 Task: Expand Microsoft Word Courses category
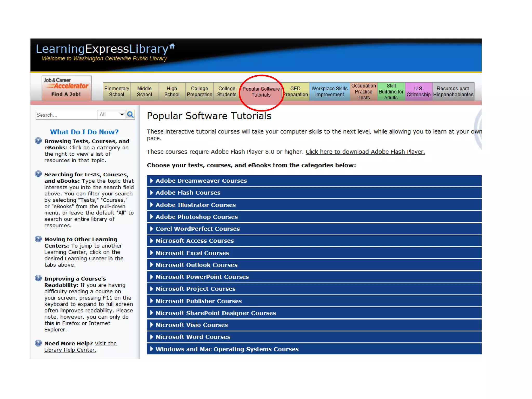pos(193,337)
